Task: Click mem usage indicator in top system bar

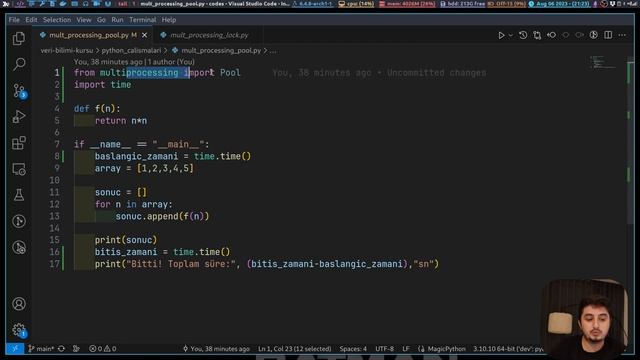Action: point(407,4)
